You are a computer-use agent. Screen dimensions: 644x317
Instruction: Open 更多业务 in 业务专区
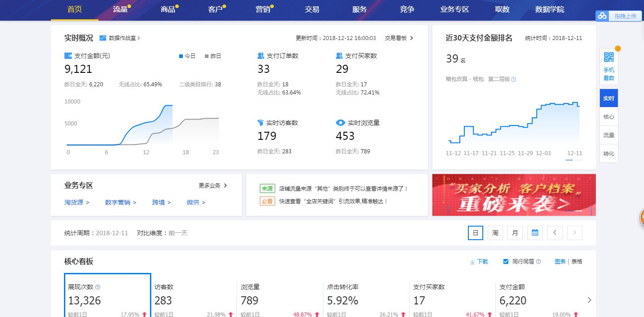click(209, 185)
